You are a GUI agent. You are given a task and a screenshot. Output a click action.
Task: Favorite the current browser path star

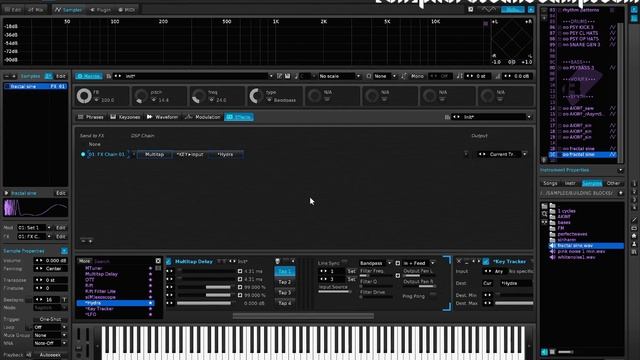(x=621, y=193)
